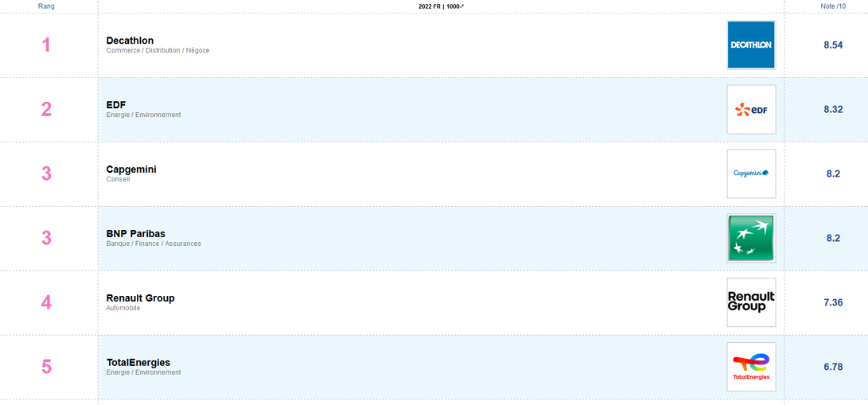
Task: Open the TotalEnergies logo
Action: 751,367
